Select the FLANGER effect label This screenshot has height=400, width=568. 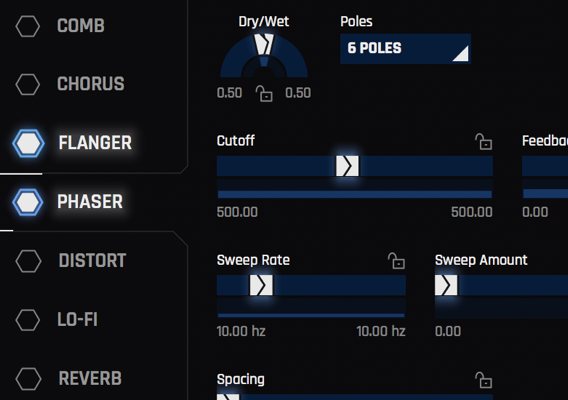(95, 143)
